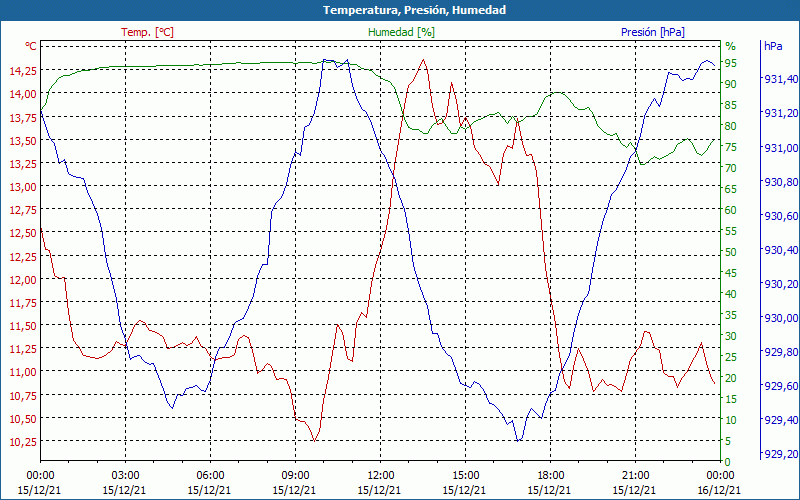
Task: Click the '11,00' temperature axis value
Action: click(23, 372)
